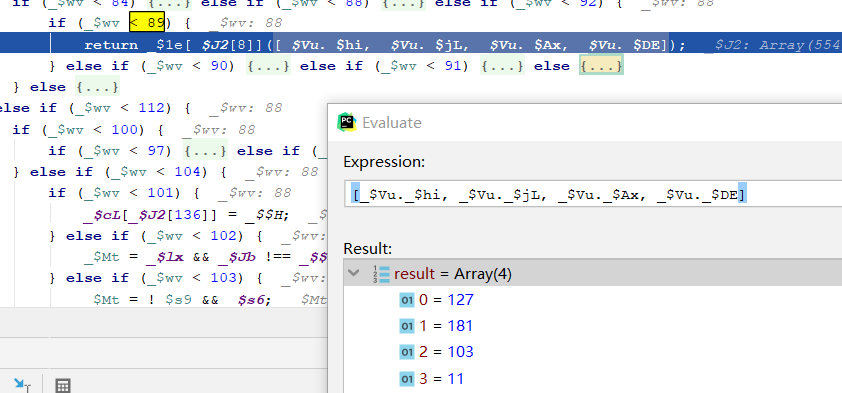Collapse the result = Array(4) node
The image size is (842, 393).
353,273
